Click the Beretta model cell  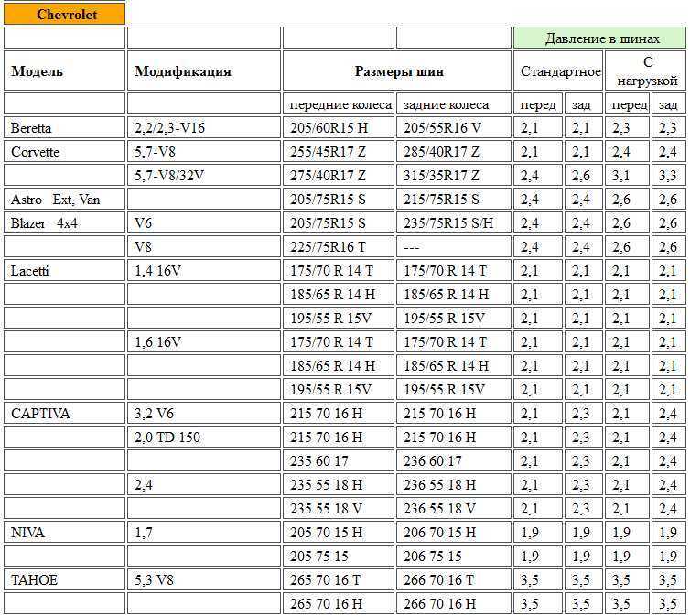tap(64, 128)
